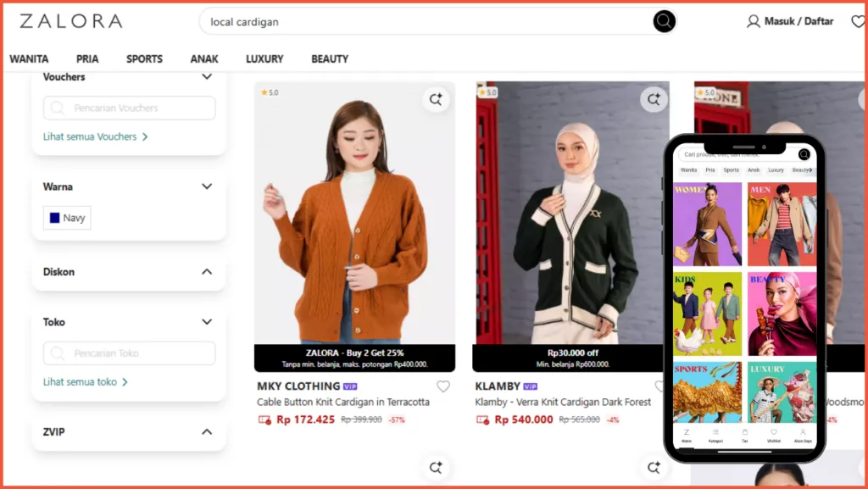
Task: Open Cable Button Knit Cardigan in Terracotta title
Action: 343,403
